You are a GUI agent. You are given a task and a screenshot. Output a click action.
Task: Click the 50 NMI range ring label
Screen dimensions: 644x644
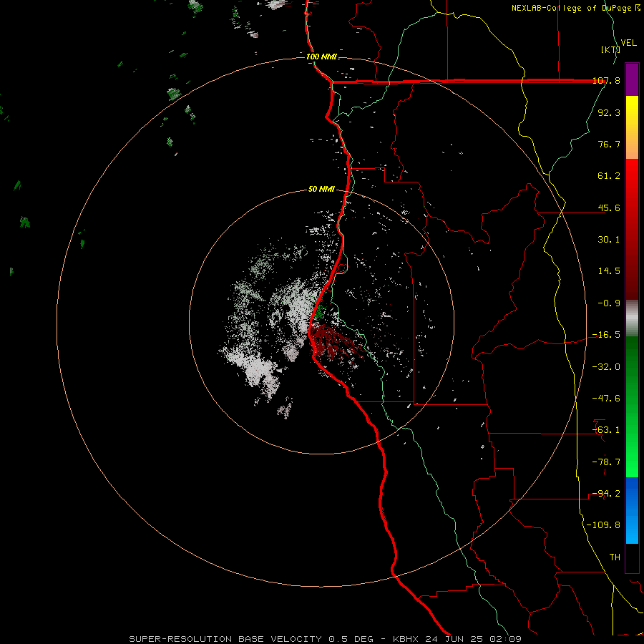[x=321, y=189]
